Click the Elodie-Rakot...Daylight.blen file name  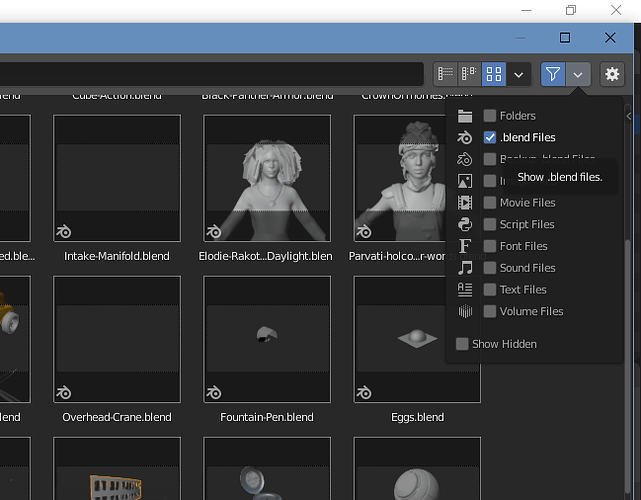tap(265, 256)
